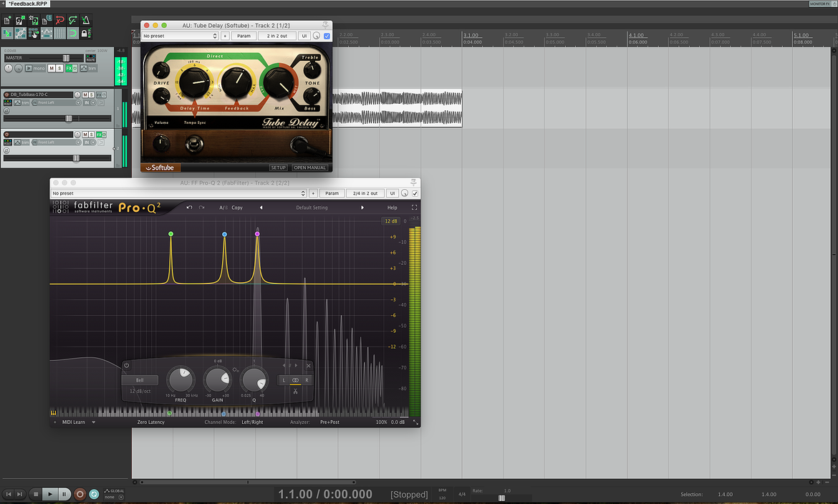
Task: Click the 2/4 in 2 out button
Action: [x=365, y=193]
